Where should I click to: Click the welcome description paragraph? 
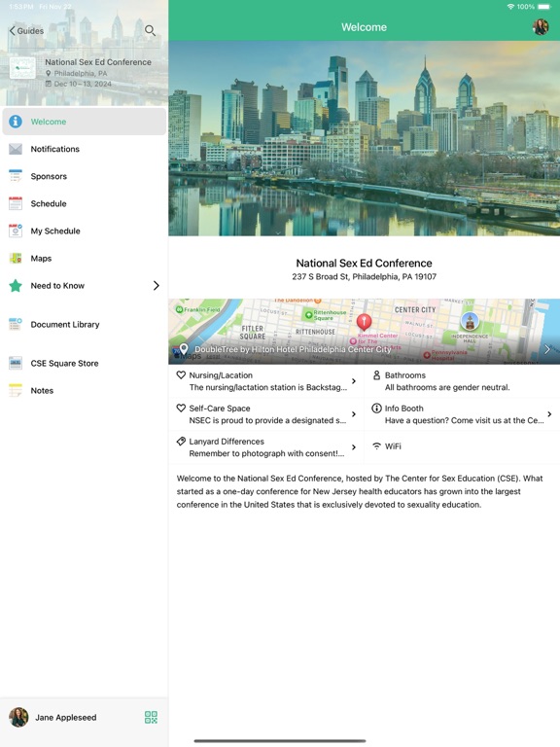coord(360,491)
